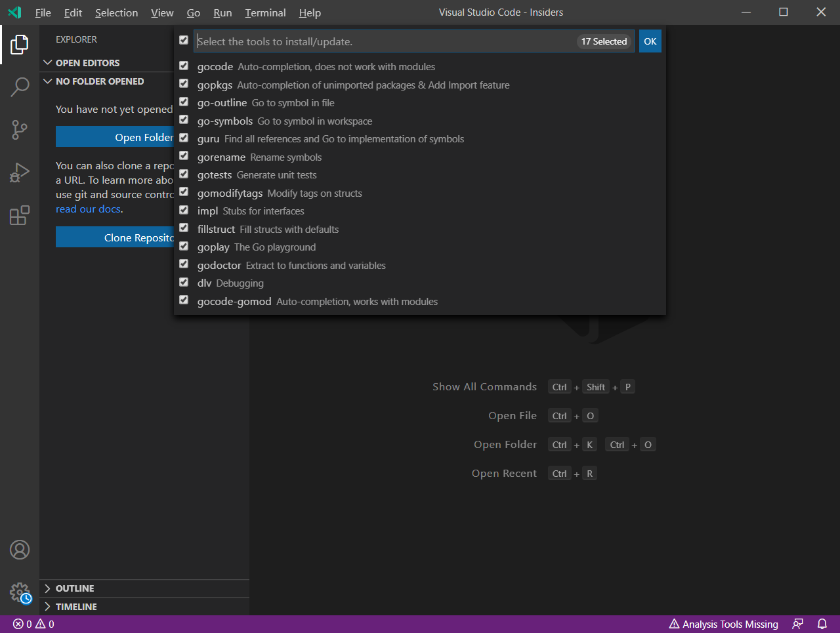840x633 pixels.
Task: Click the 17 Selected badge
Action: click(x=604, y=41)
